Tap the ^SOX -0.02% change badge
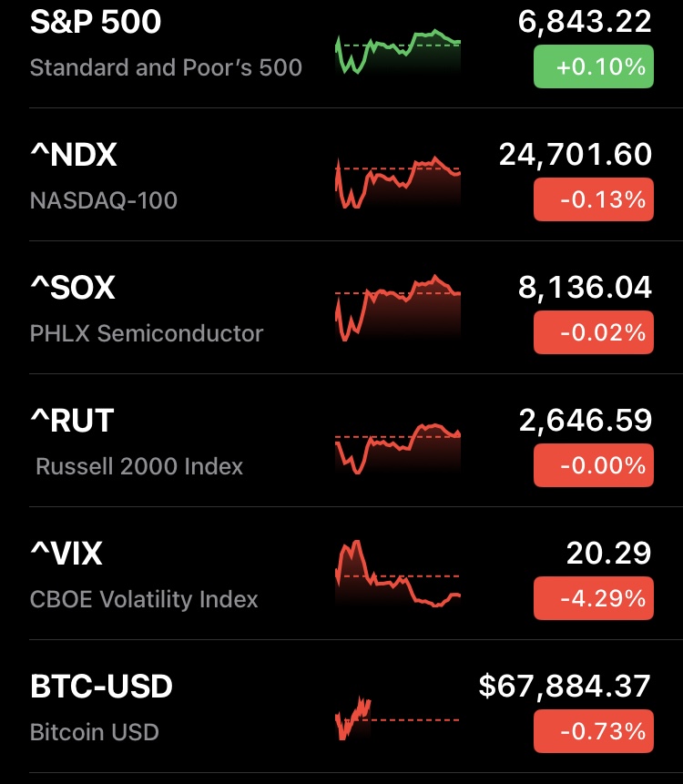 pos(593,332)
